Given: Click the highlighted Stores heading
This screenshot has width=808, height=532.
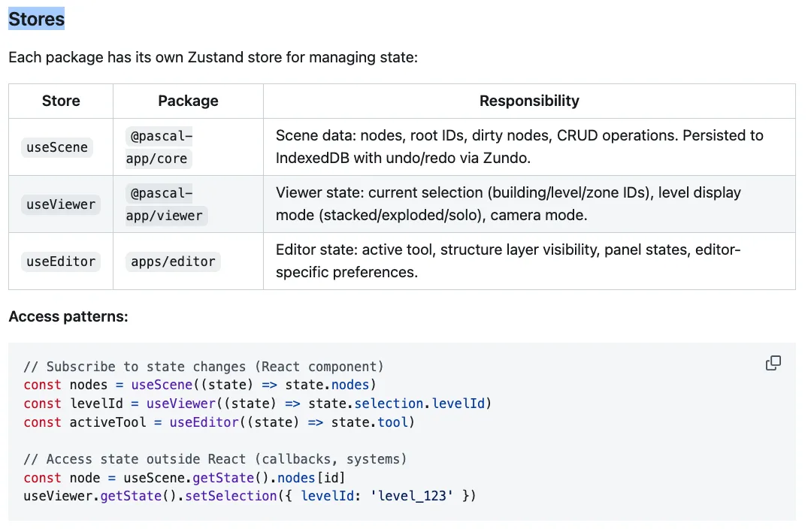Looking at the screenshot, I should pyautogui.click(x=37, y=19).
